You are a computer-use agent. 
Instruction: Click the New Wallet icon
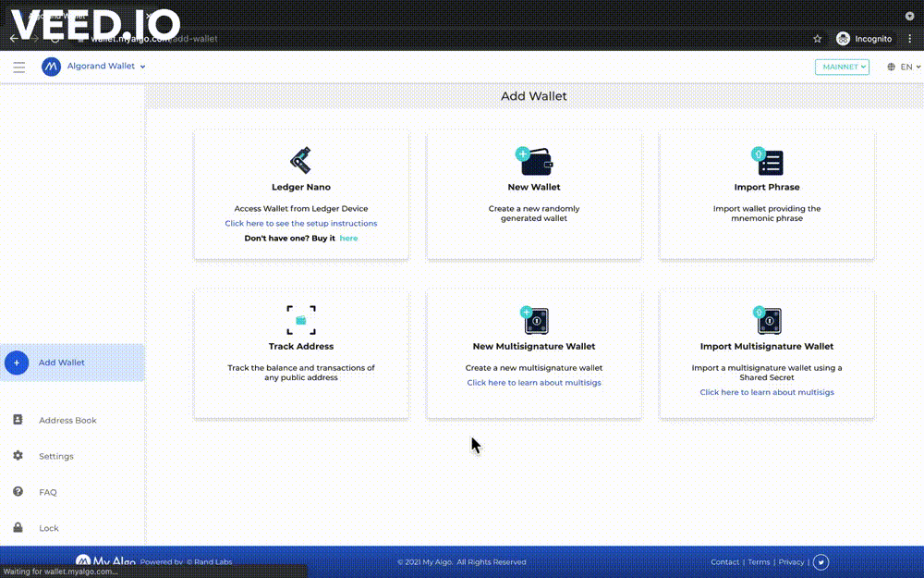pos(534,161)
